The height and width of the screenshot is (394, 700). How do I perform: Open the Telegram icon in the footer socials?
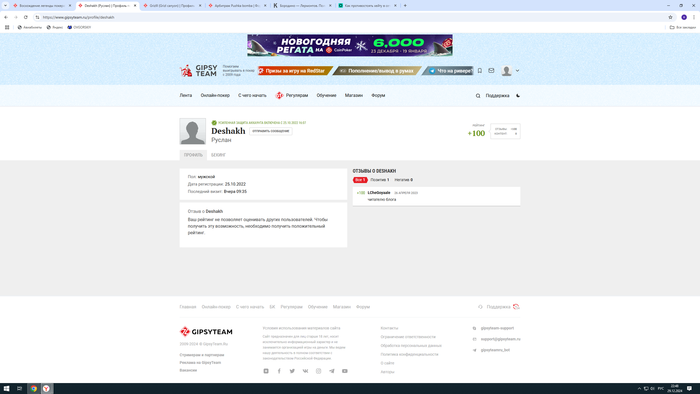pyautogui.click(x=332, y=371)
